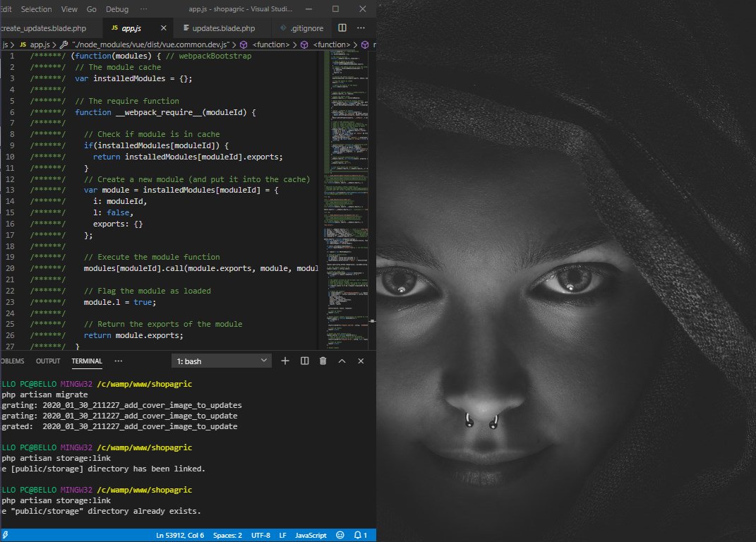
Task: Click '[public/storage] directory has been linked' line
Action: tap(103, 469)
